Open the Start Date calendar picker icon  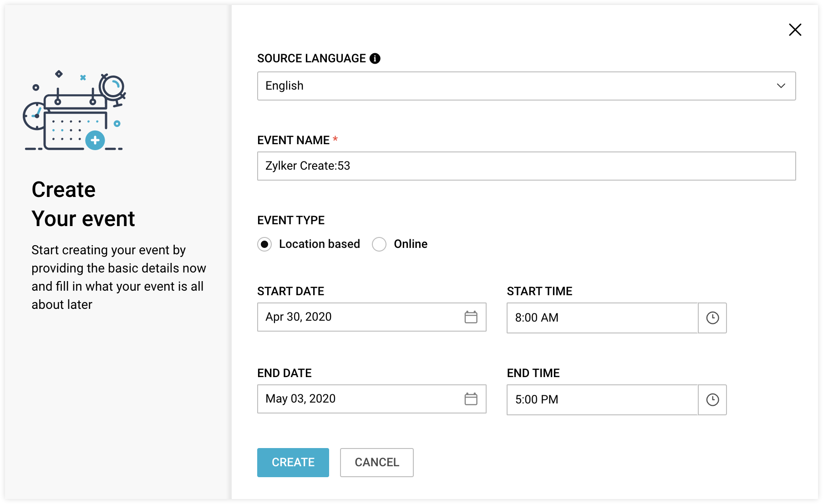(471, 317)
